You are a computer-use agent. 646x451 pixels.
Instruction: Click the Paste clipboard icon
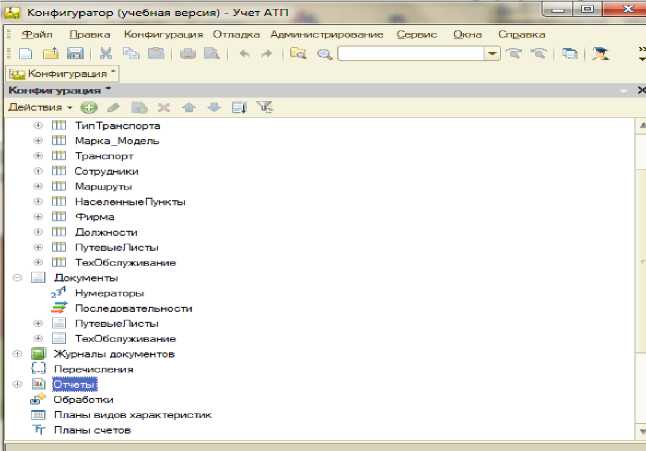pos(156,54)
